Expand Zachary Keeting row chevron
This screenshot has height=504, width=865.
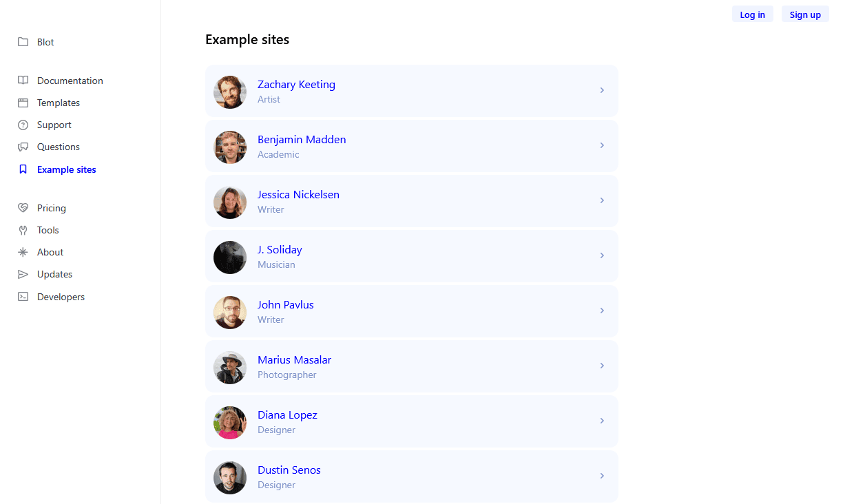602,90
